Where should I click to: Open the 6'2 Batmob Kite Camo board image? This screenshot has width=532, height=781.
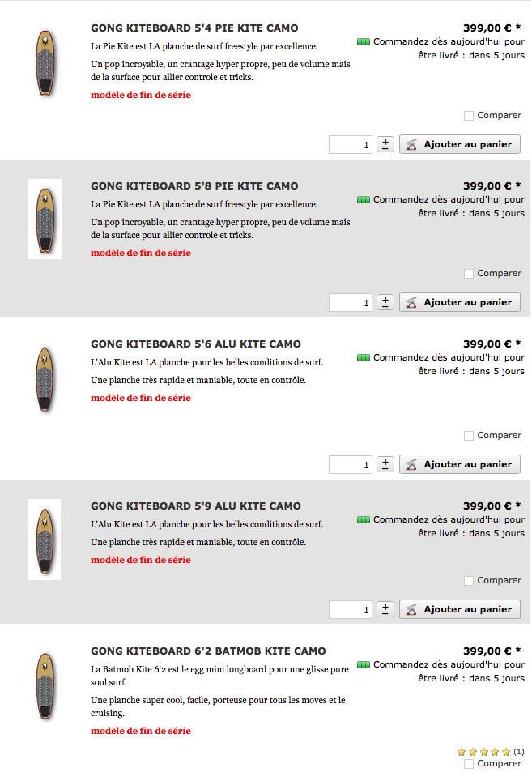click(45, 685)
